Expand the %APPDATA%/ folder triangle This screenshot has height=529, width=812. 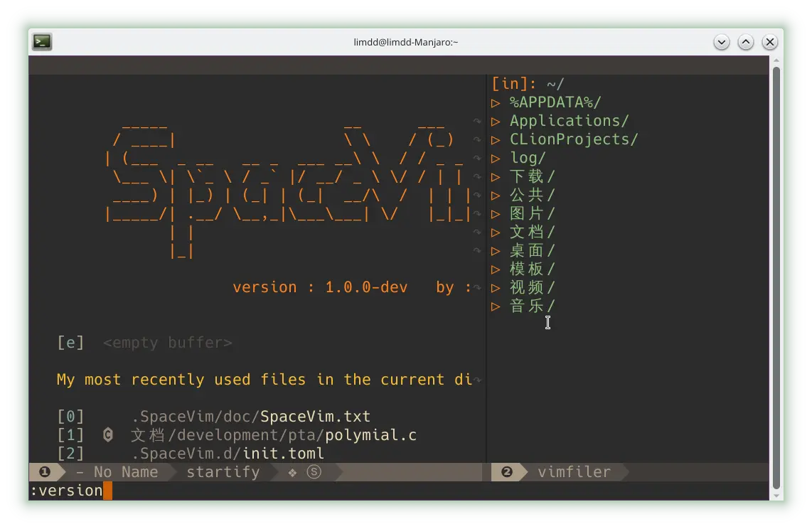[496, 103]
